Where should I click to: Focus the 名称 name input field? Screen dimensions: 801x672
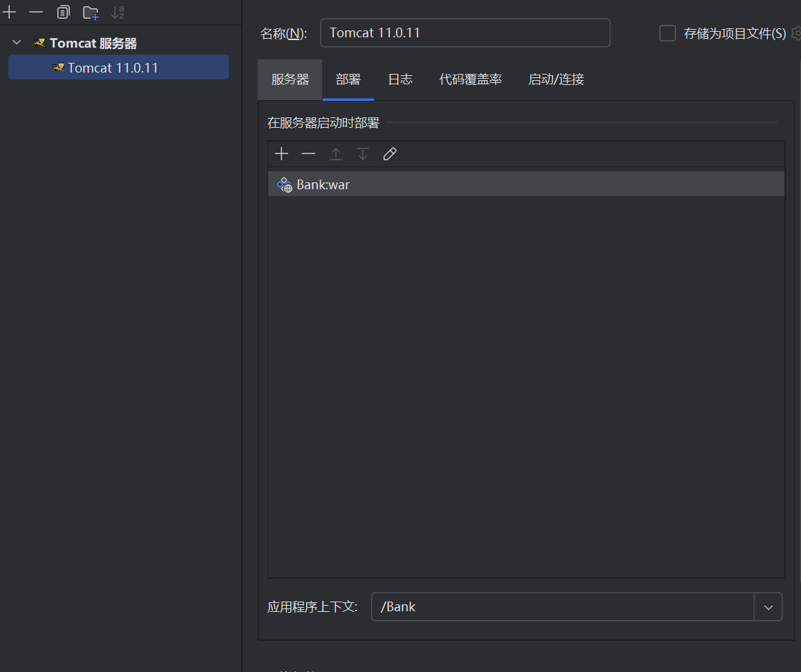465,33
